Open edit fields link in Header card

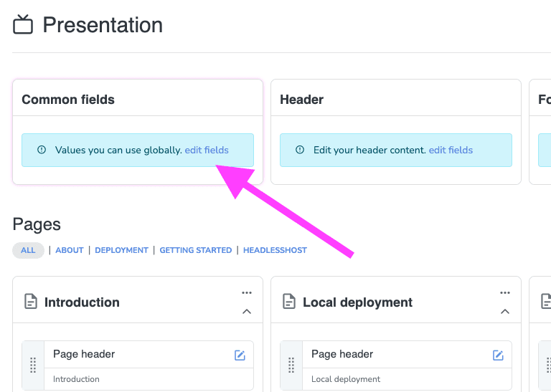451,150
